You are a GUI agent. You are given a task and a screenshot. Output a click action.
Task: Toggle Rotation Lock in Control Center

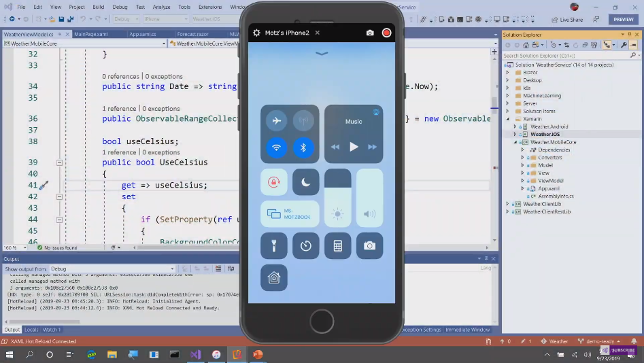click(274, 182)
